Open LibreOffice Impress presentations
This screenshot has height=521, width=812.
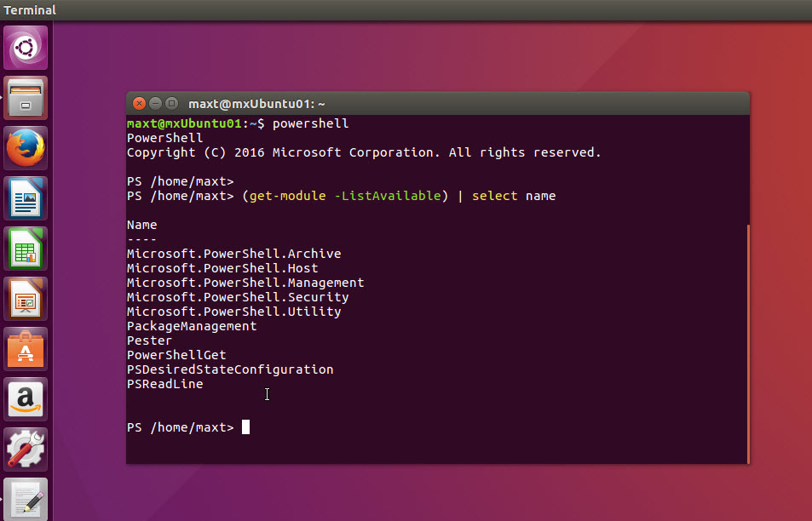coord(26,299)
